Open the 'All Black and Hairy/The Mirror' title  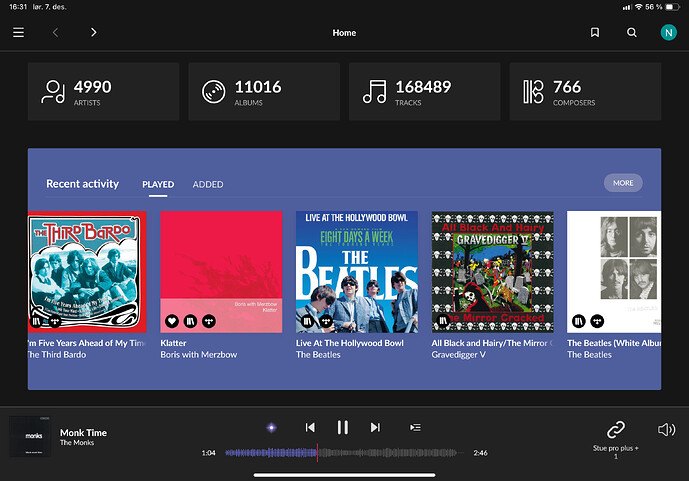(x=492, y=343)
